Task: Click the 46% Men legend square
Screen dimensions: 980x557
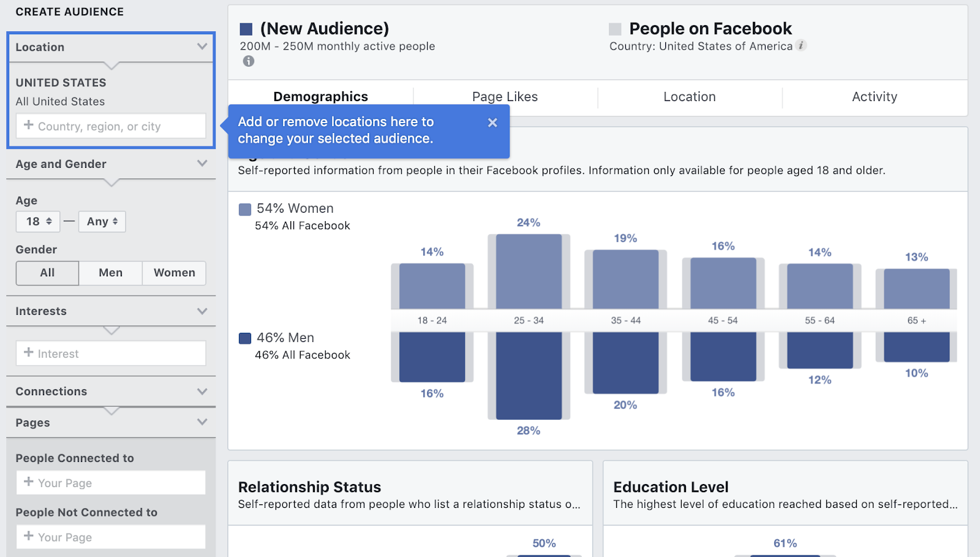Action: [245, 338]
